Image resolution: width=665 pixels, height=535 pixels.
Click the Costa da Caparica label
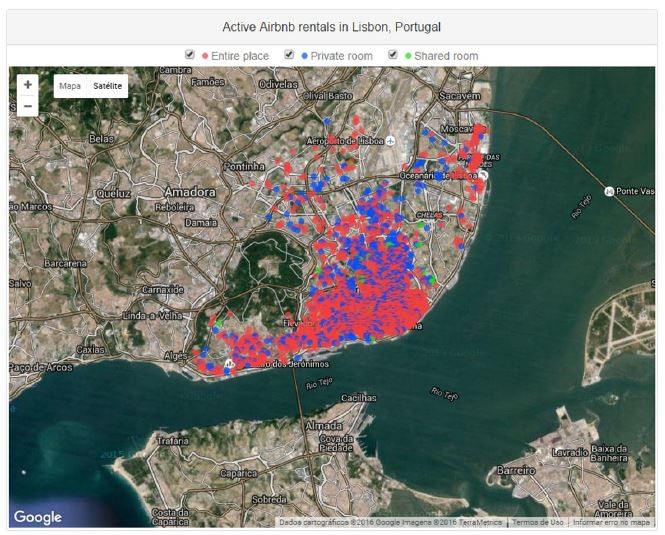[x=170, y=517]
